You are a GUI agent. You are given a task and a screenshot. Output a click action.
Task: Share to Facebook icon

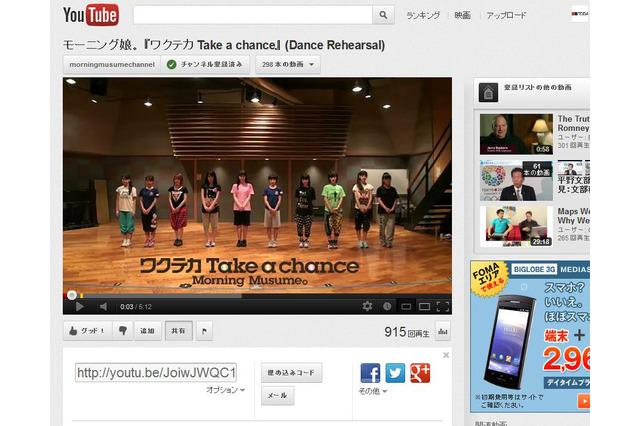point(370,373)
